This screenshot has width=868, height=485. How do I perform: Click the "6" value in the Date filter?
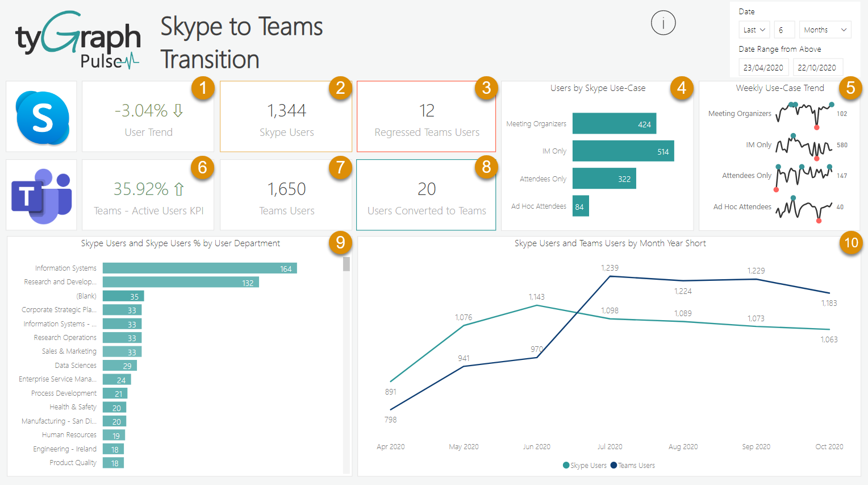click(x=784, y=30)
